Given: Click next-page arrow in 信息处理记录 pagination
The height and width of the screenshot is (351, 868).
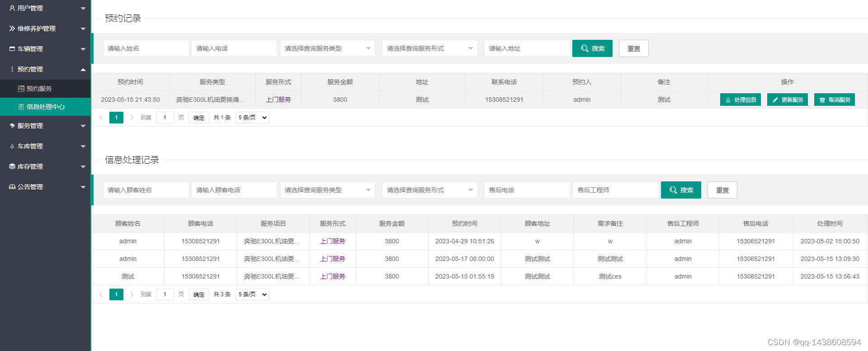Looking at the screenshot, I should coord(132,294).
